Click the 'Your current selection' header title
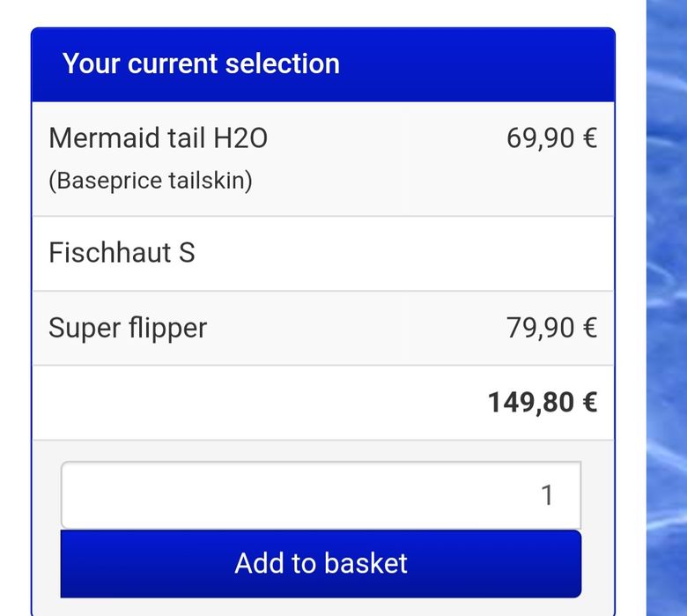This screenshot has height=616, width=687. coord(201,64)
